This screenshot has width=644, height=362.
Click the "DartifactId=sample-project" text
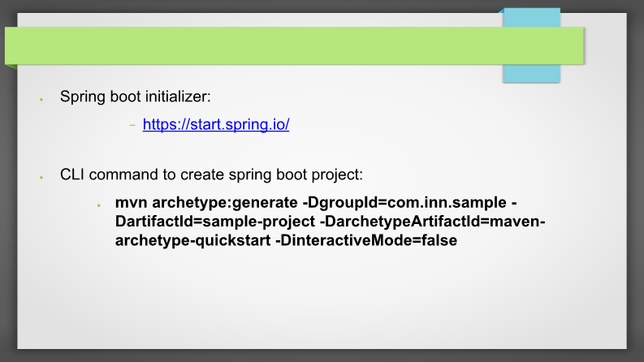pos(215,222)
